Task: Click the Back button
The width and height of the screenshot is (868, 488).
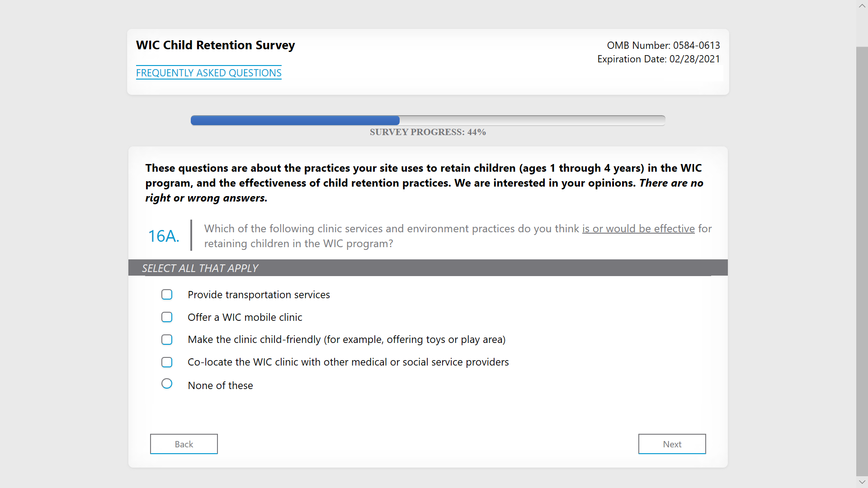Action: point(184,444)
